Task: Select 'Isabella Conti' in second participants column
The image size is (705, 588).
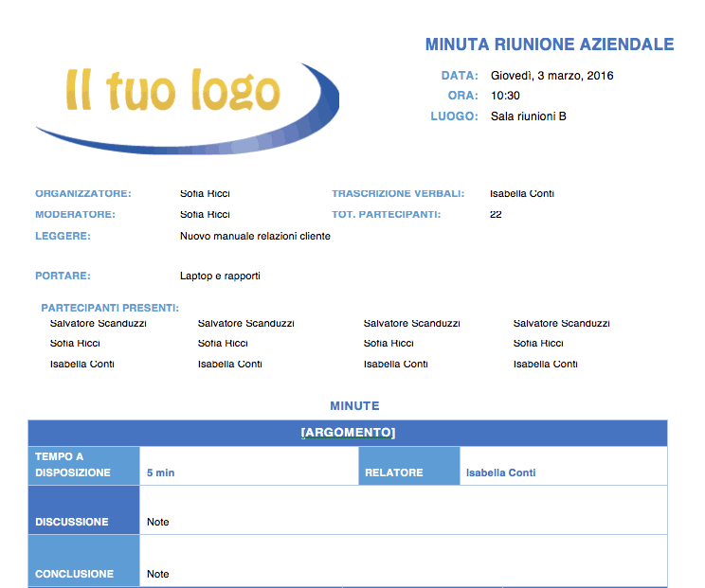Action: tap(229, 365)
